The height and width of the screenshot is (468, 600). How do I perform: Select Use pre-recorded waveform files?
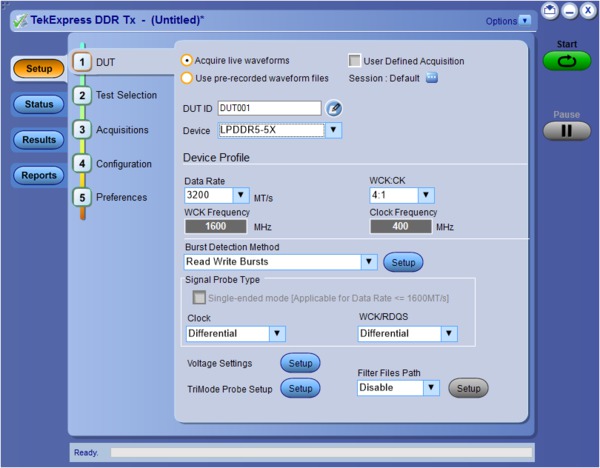click(x=187, y=78)
